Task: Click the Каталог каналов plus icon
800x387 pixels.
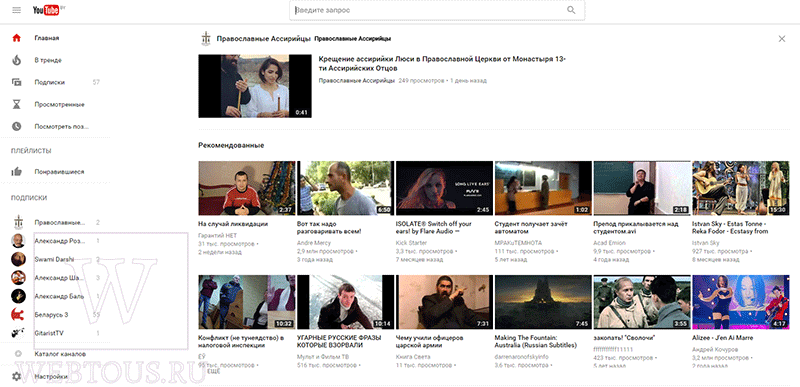Action: click(x=18, y=354)
